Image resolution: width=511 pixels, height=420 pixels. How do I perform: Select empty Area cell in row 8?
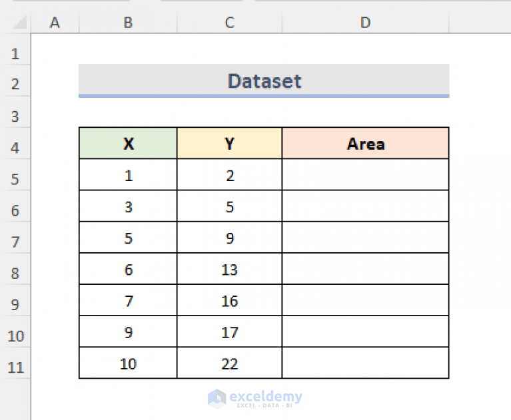365,269
